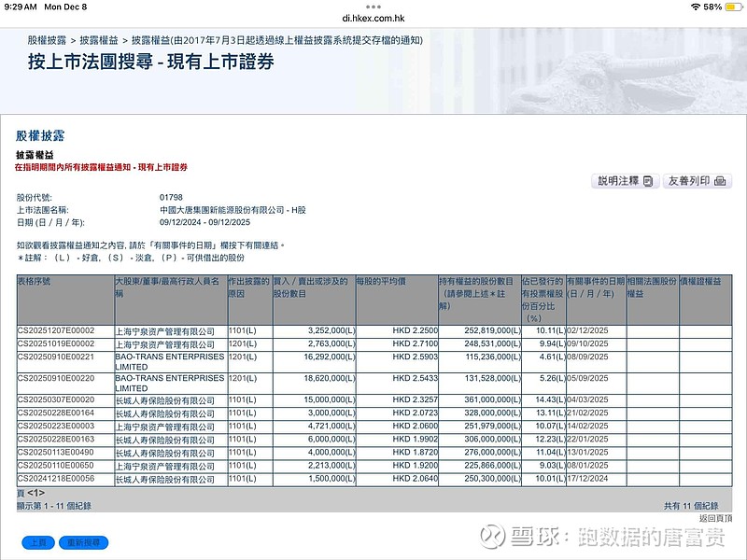This screenshot has width=747, height=560.
Task: Click percentage value 14.43(L)
Action: pos(550,399)
